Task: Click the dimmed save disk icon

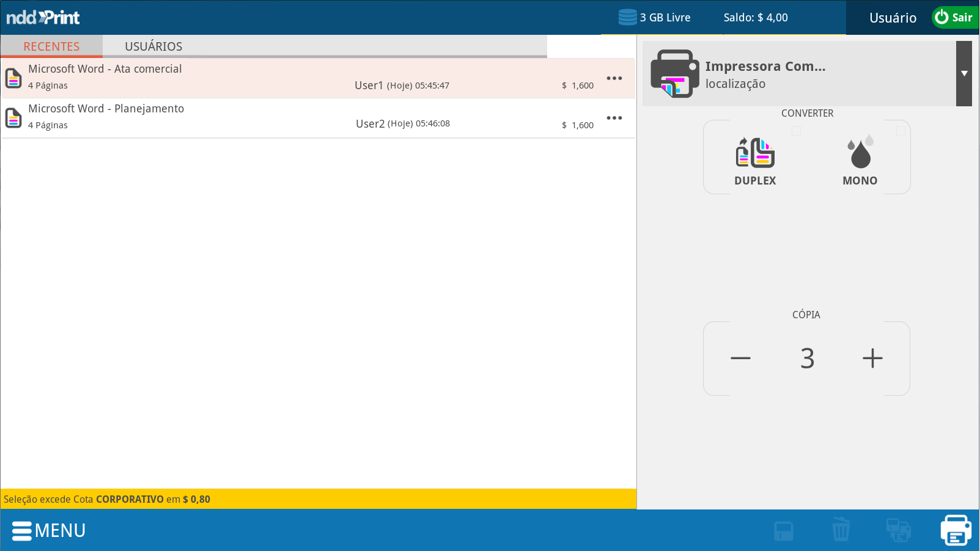Action: point(783,530)
